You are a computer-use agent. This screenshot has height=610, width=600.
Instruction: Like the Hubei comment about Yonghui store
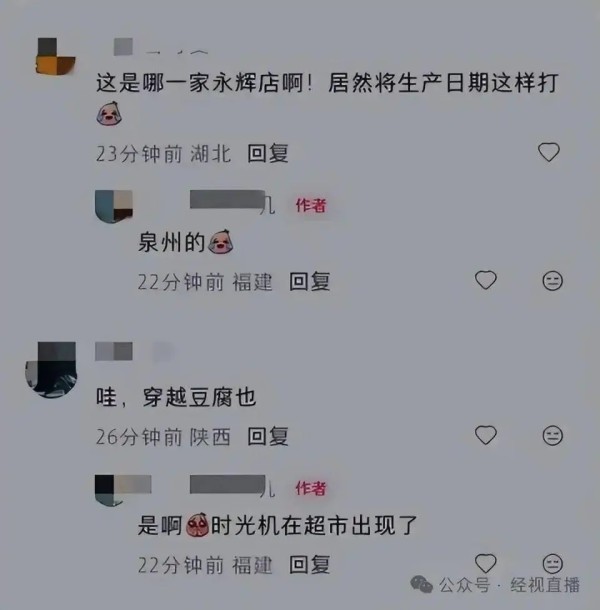pos(549,152)
